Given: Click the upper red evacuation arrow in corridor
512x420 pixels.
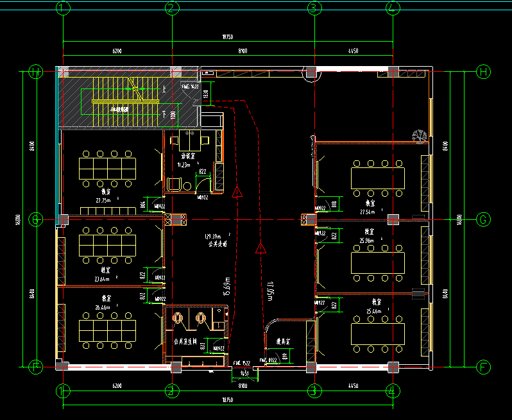Looking at the screenshot, I should pos(237,191).
